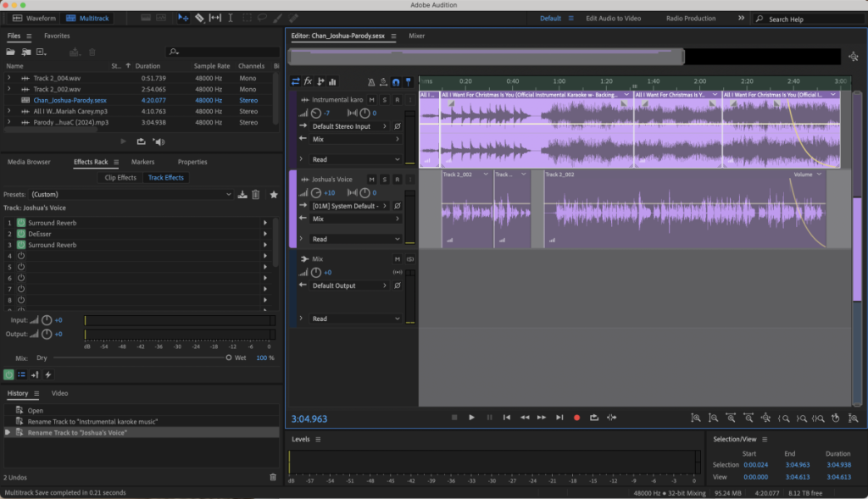The image size is (868, 499).
Task: Choose Radio Production workspace
Action: click(691, 19)
